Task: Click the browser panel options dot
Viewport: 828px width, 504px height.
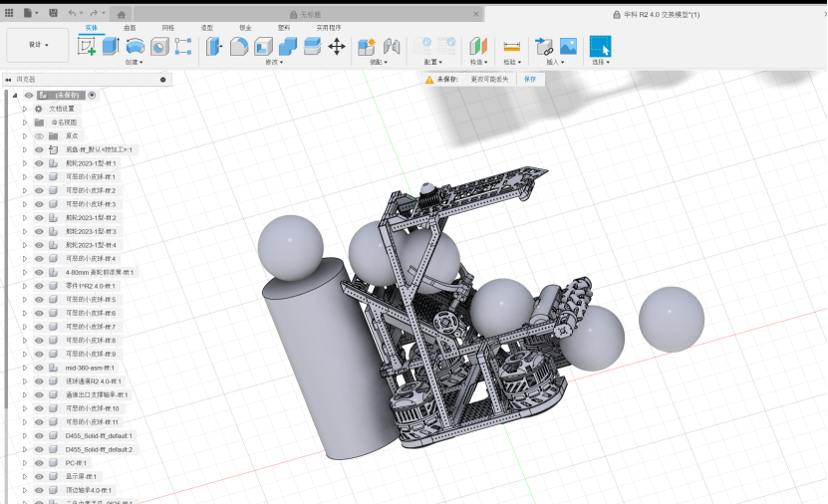Action: point(163,80)
